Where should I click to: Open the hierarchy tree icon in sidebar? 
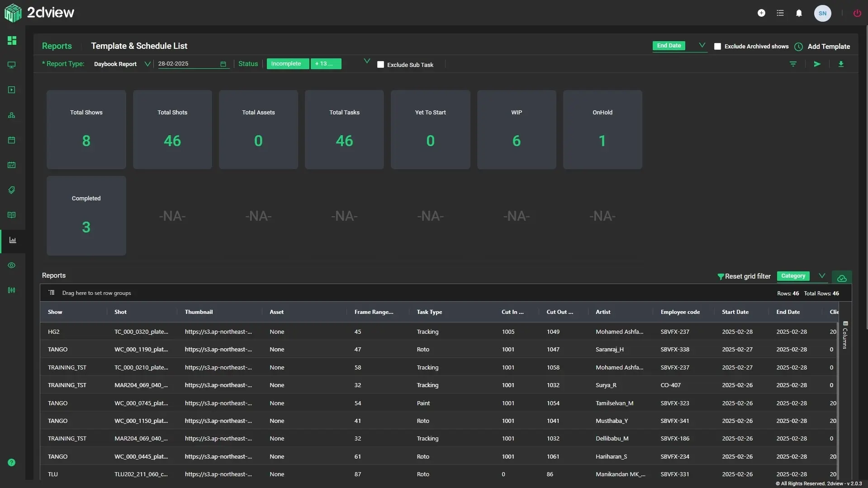click(x=12, y=115)
